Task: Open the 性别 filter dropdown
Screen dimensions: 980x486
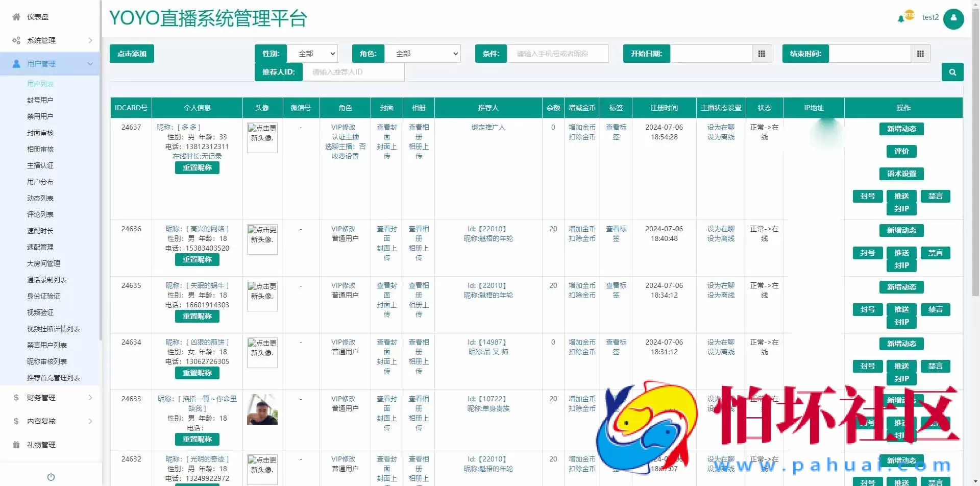Action: pyautogui.click(x=312, y=53)
